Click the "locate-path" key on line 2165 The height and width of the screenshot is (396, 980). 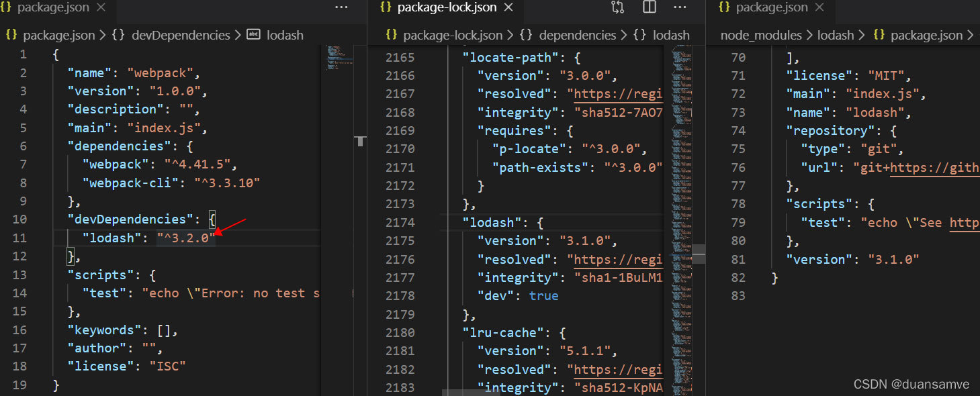(511, 57)
